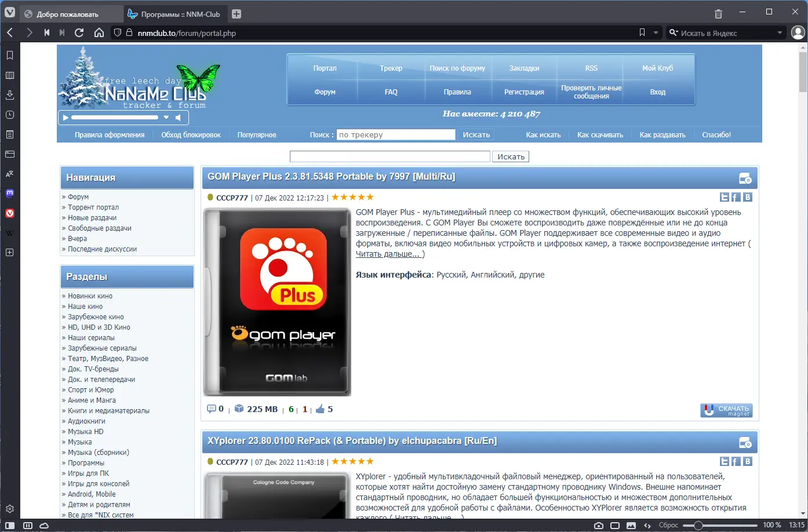Play the site radio player

point(65,117)
